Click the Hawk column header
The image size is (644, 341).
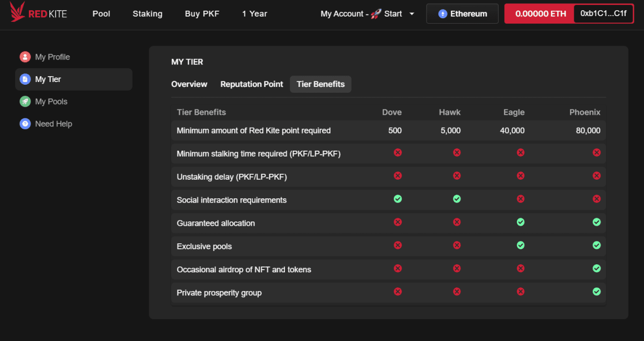pyautogui.click(x=450, y=112)
